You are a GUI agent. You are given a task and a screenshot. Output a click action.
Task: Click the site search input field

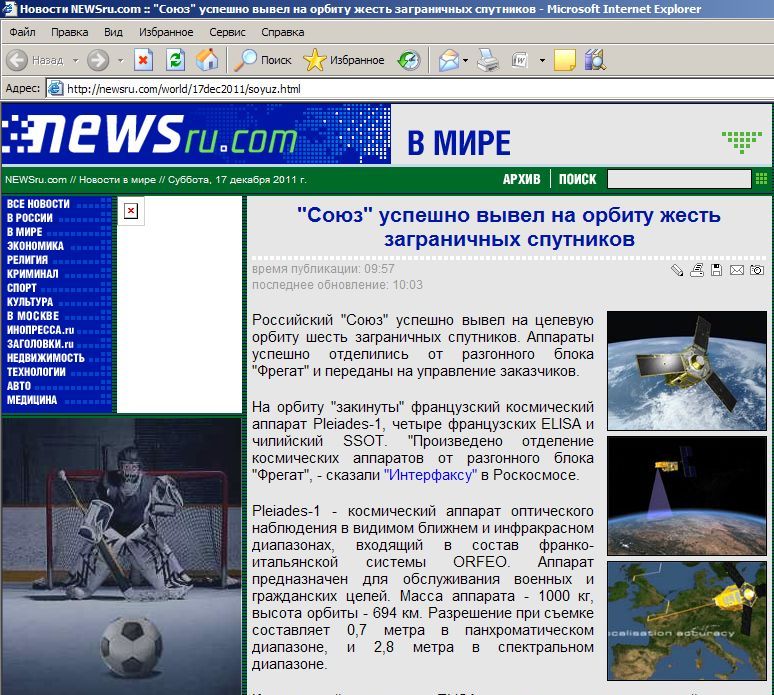pos(679,179)
